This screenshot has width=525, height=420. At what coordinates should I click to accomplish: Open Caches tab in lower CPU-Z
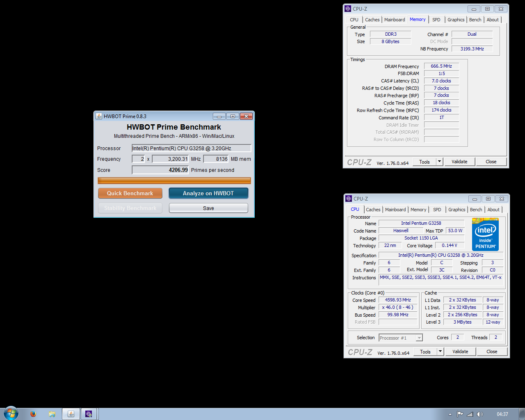[x=373, y=210]
